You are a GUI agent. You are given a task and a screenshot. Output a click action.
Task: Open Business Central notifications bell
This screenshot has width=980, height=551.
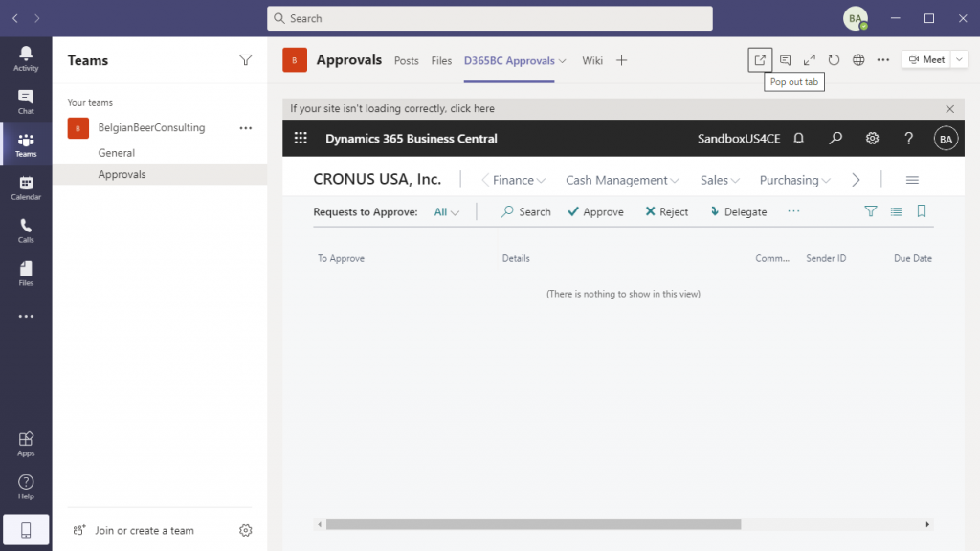click(799, 138)
